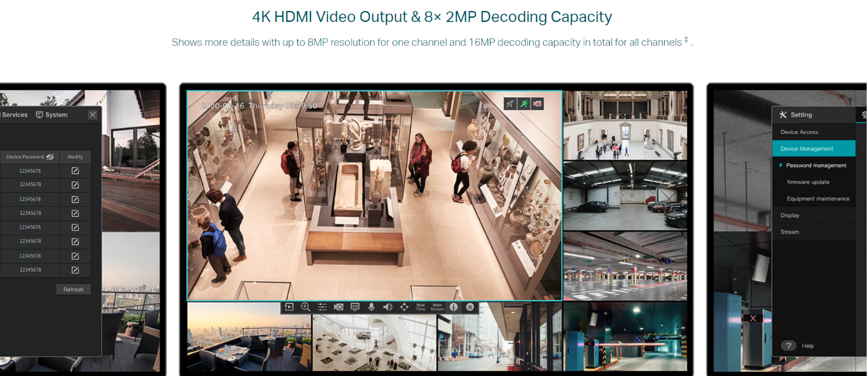The height and width of the screenshot is (376, 868).
Task: Toggle the speaker volume icon in toolbar
Action: coord(388,307)
